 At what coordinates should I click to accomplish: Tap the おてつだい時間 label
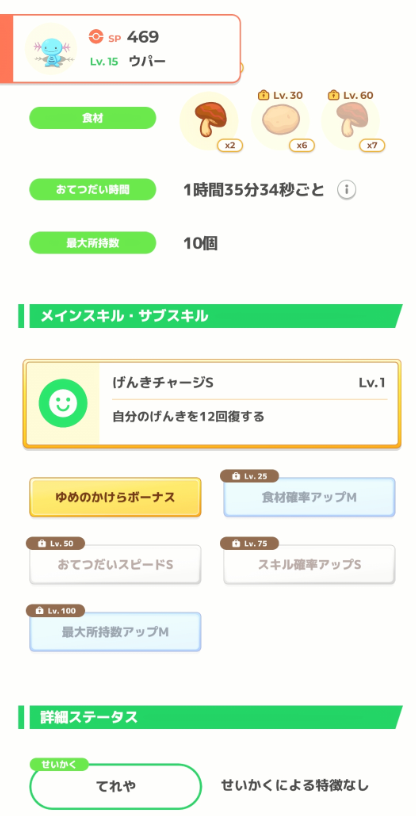93,189
